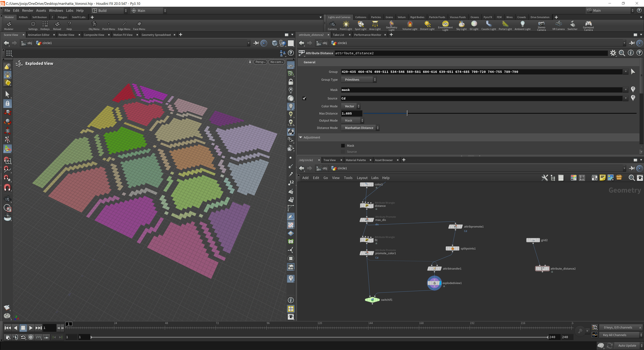Collapse the Adjustment section
The height and width of the screenshot is (350, 644).
coord(301,137)
